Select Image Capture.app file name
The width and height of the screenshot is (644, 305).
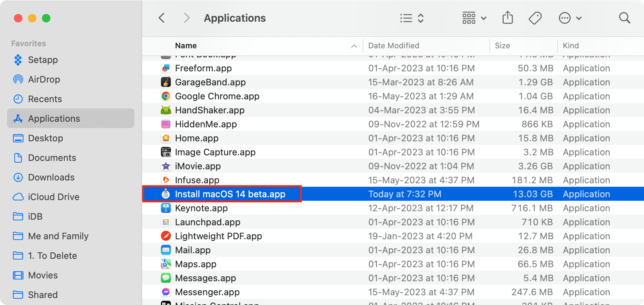click(215, 152)
